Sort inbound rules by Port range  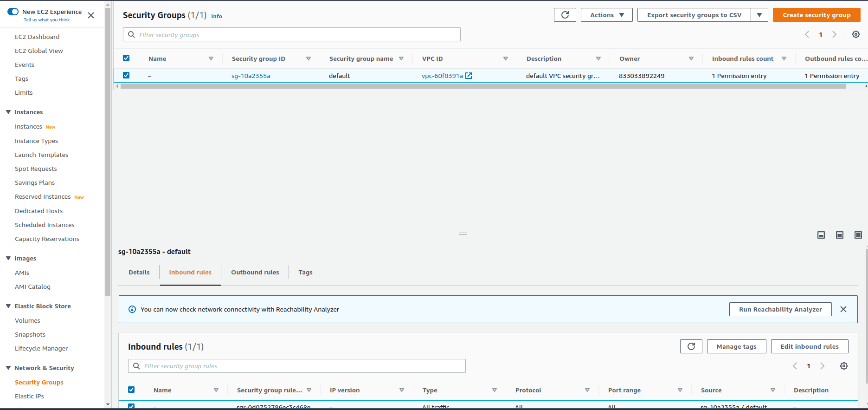click(680, 390)
